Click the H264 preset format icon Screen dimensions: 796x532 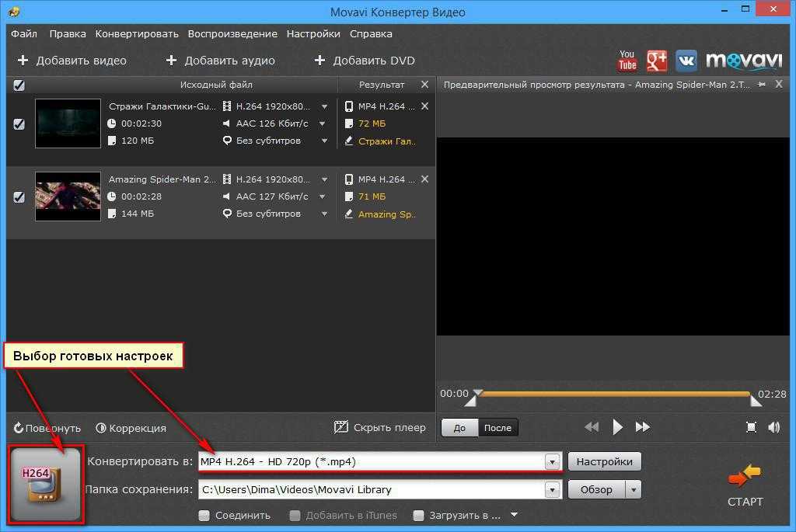tap(45, 483)
